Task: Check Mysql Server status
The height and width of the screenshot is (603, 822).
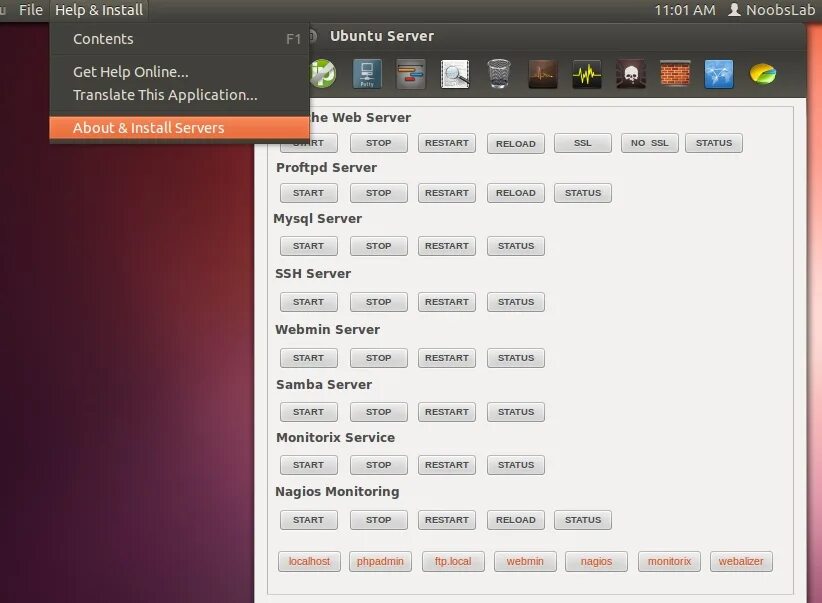Action: [x=516, y=246]
